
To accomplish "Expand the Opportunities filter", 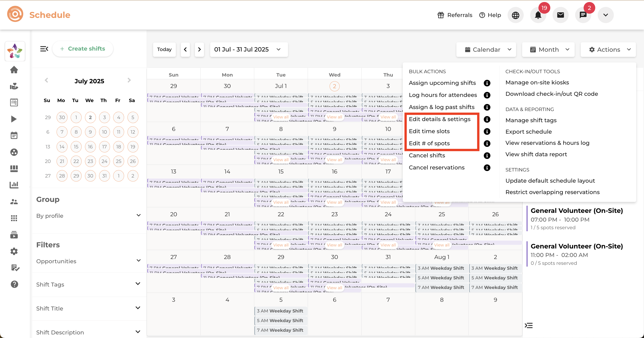I will (x=89, y=261).
